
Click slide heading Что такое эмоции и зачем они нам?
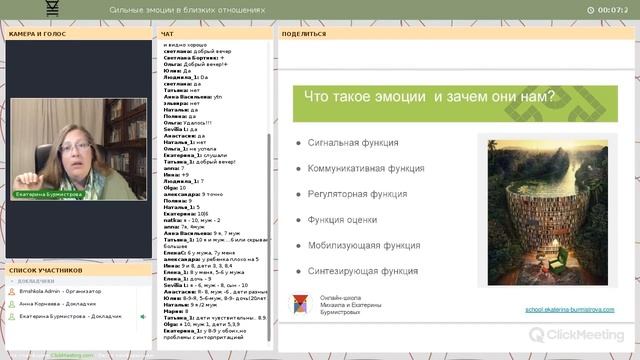pyautogui.click(x=429, y=97)
